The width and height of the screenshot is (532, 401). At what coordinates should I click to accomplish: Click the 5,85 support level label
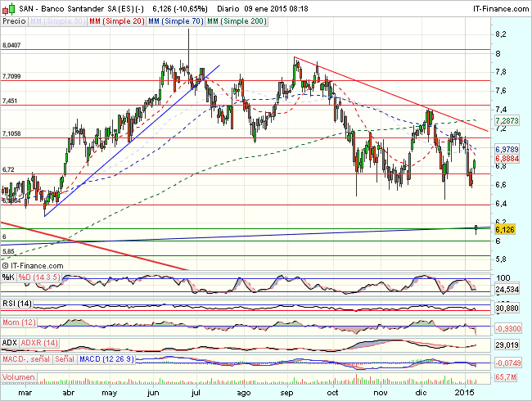point(8,251)
